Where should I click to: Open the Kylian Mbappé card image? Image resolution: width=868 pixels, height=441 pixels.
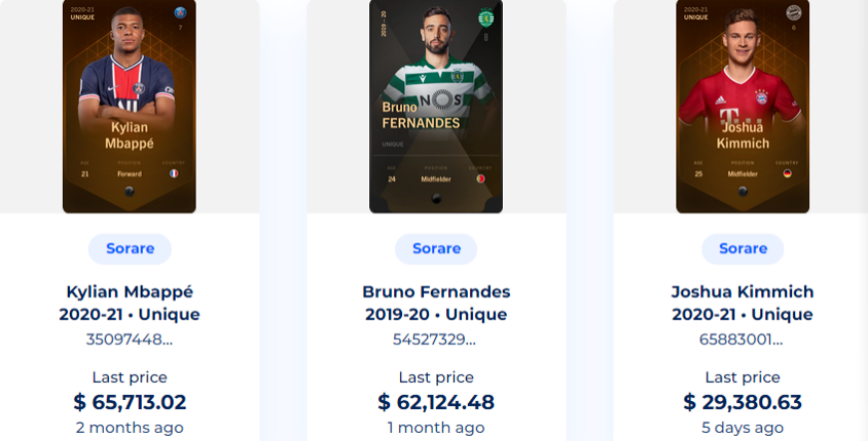(x=129, y=106)
